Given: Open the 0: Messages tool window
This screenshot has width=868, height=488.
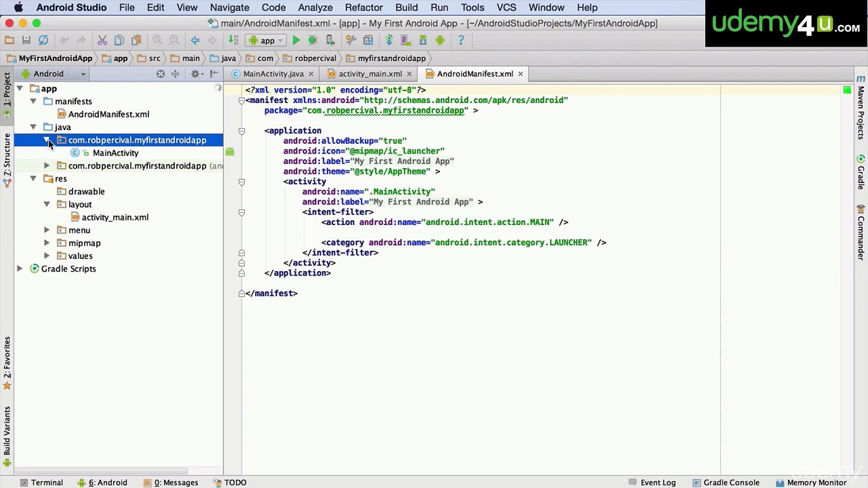Looking at the screenshot, I should click(x=171, y=483).
